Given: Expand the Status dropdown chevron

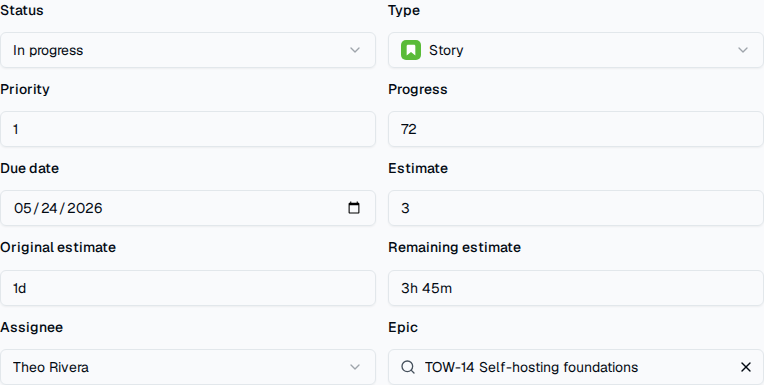Looking at the screenshot, I should 355,50.
